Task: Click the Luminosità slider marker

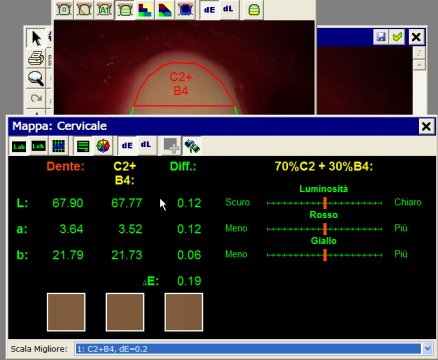Action: tap(325, 203)
